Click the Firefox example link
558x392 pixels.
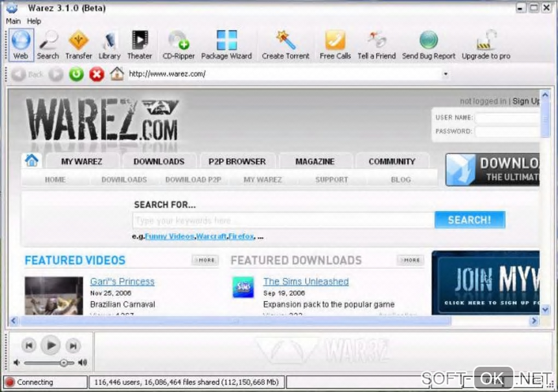pos(242,236)
